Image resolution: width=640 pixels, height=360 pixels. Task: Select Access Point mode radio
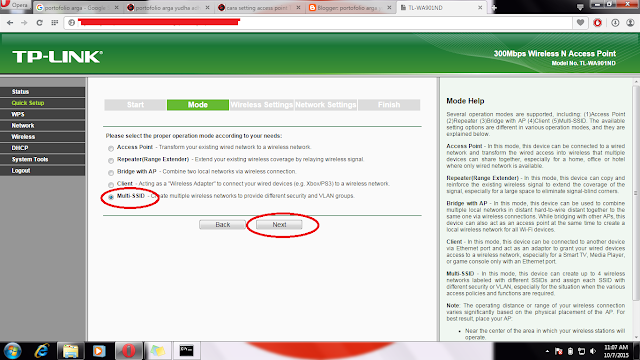point(111,148)
